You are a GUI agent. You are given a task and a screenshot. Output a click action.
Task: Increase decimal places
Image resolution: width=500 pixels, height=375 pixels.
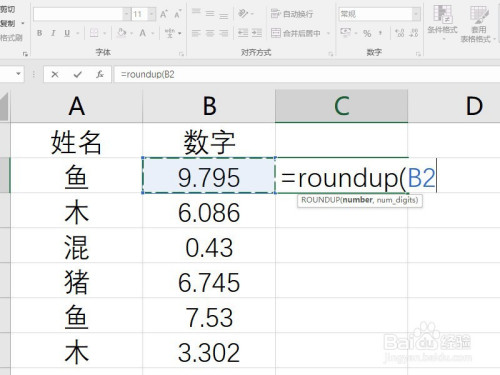pos(399,33)
